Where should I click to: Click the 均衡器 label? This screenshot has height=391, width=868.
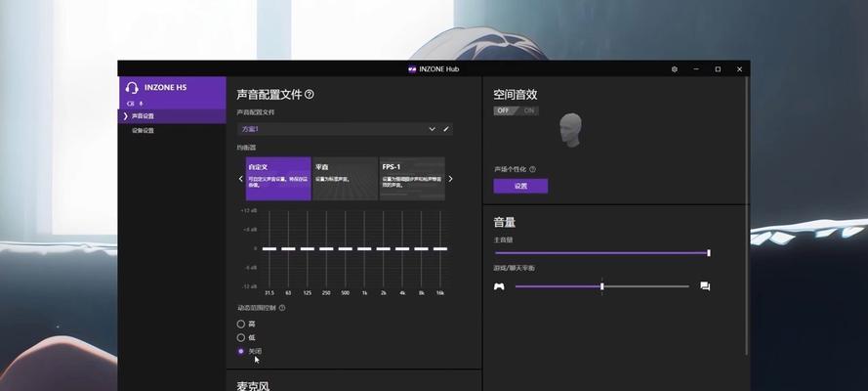tap(246, 148)
